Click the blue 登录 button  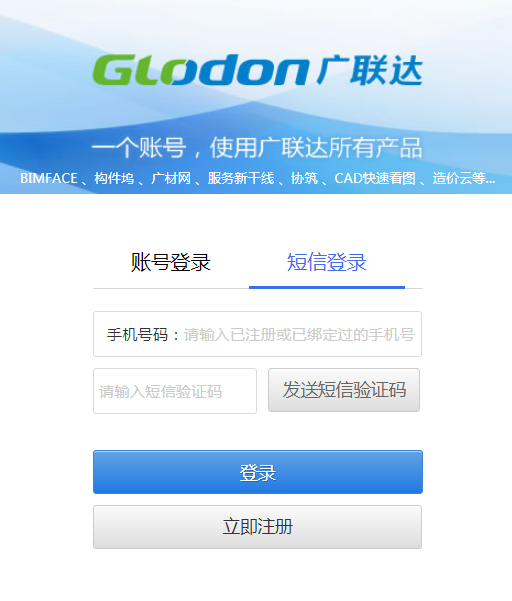[258, 472]
